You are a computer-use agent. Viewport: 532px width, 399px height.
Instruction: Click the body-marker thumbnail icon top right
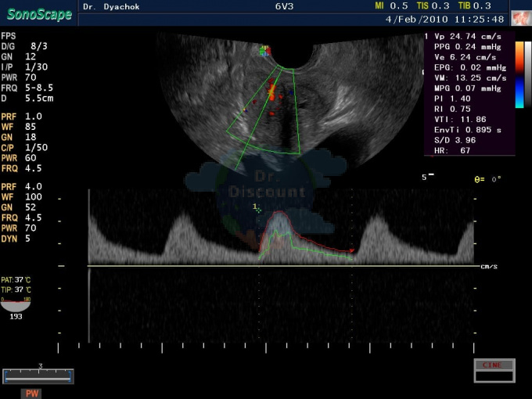[520, 18]
